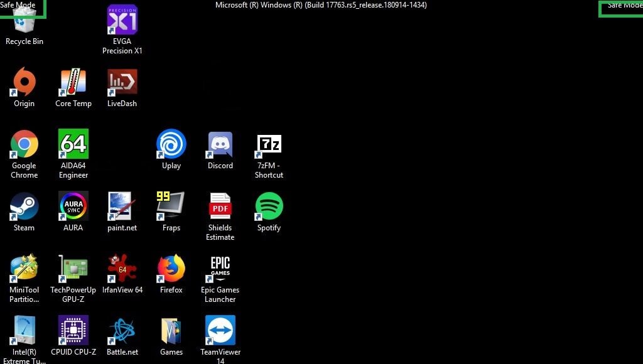Select the LiveDash icon
The width and height of the screenshot is (643, 364).
122,82
